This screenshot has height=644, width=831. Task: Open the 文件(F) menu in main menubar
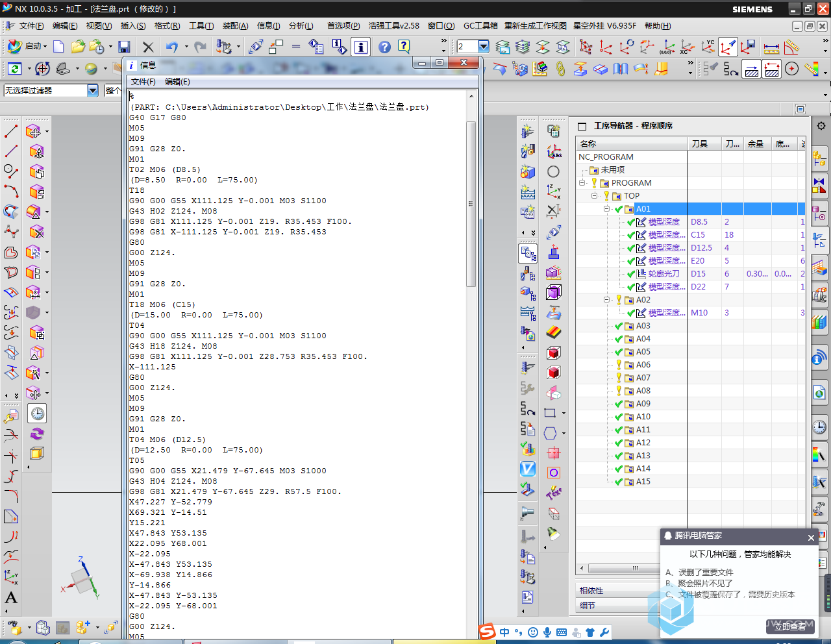point(31,26)
